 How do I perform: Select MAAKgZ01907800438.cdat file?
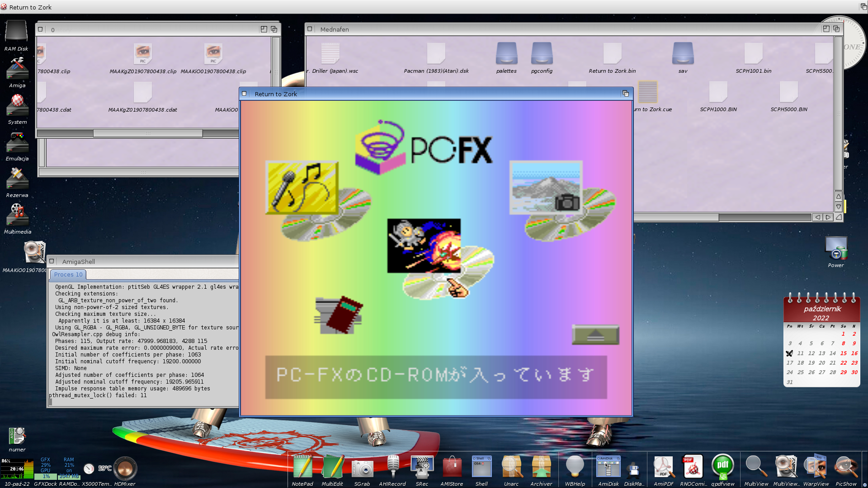(x=143, y=97)
